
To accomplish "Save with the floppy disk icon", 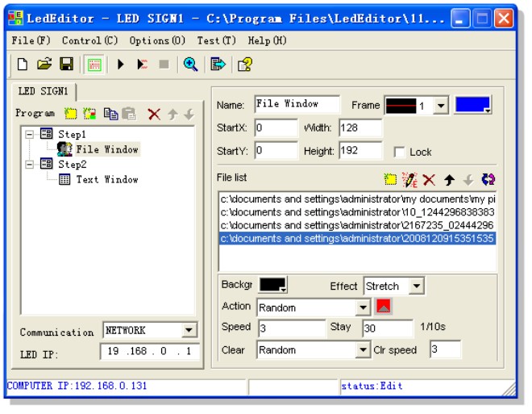I will [66, 65].
